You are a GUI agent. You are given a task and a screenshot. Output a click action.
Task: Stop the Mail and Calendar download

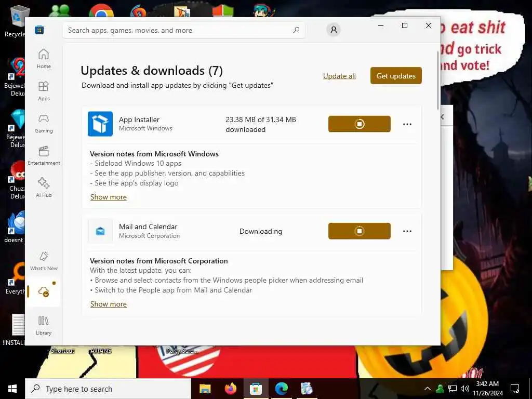[x=360, y=231]
